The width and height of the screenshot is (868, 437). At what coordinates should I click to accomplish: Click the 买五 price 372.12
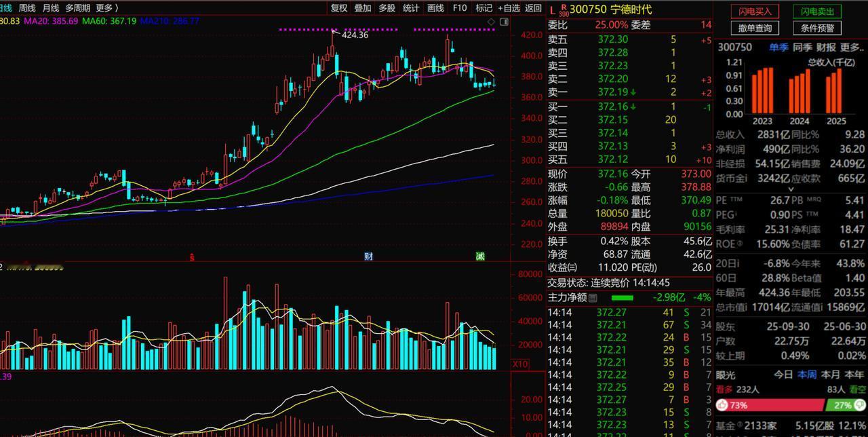[613, 159]
